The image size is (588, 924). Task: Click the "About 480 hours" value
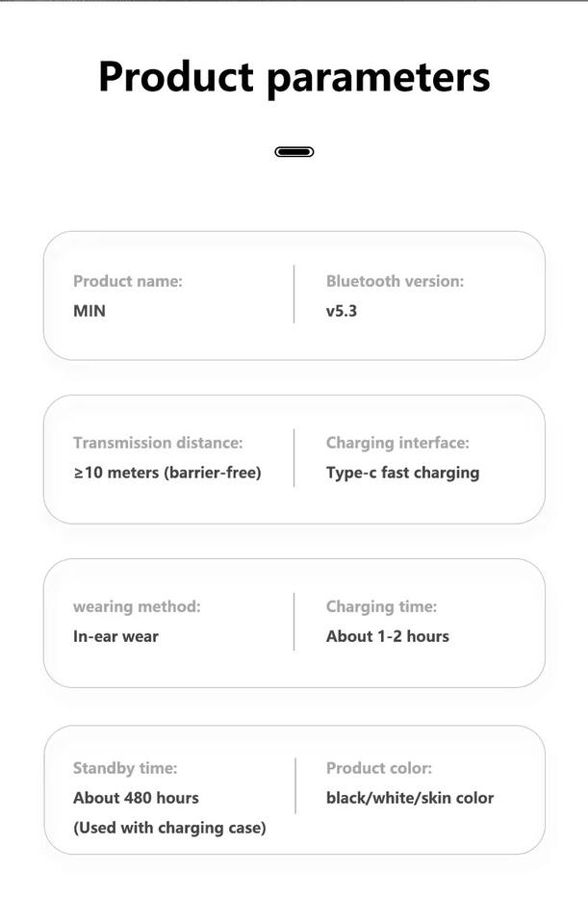[136, 798]
